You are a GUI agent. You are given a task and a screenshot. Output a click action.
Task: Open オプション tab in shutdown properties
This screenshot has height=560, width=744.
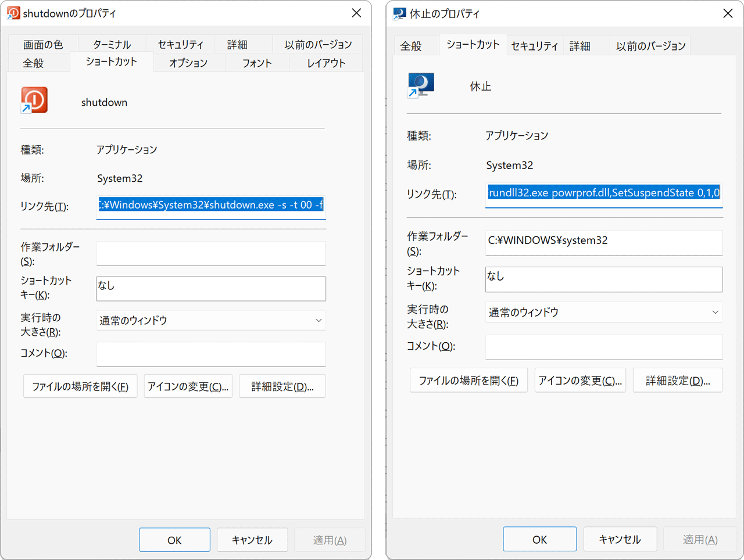point(188,63)
